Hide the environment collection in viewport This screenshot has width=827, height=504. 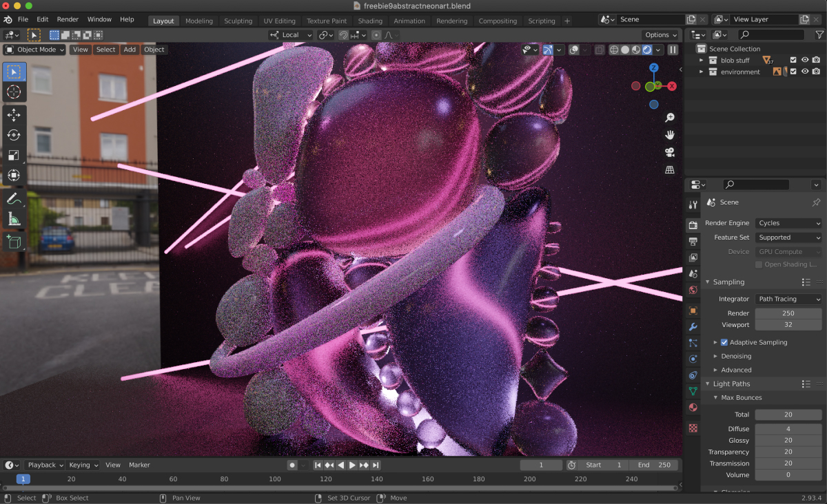click(x=805, y=72)
